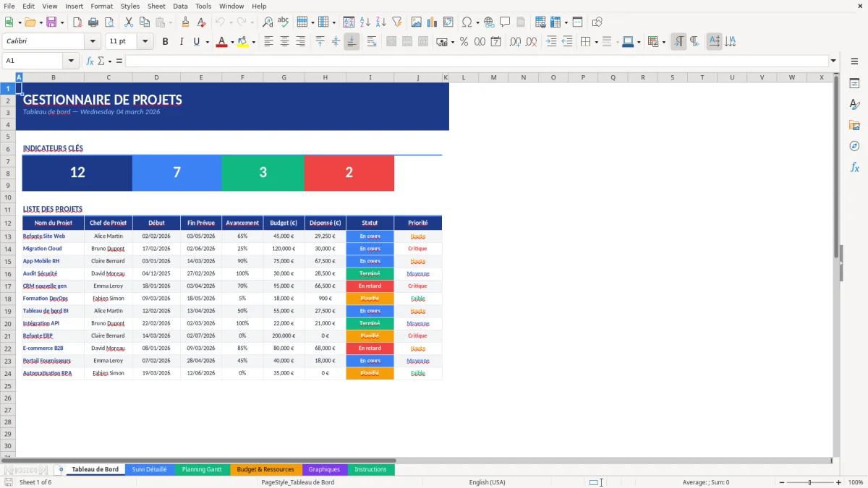
Task: Click the English (USA) language status
Action: point(488,482)
